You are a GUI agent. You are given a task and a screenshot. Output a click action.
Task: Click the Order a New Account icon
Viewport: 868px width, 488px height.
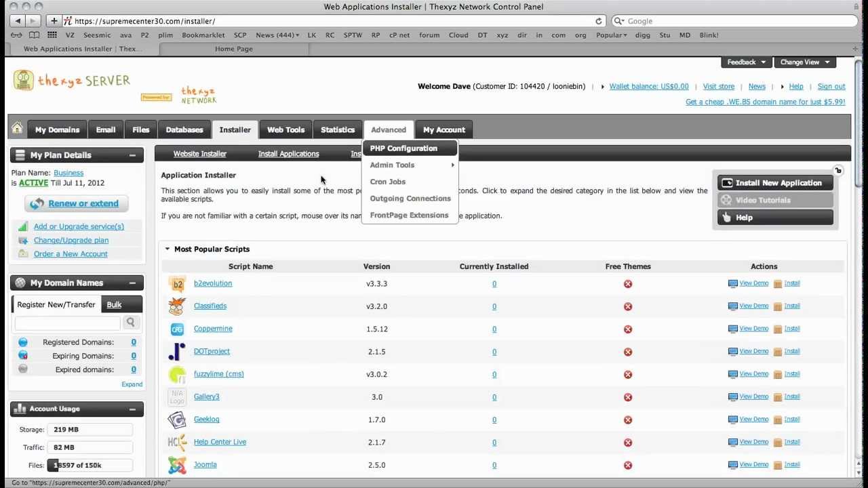[x=23, y=253]
